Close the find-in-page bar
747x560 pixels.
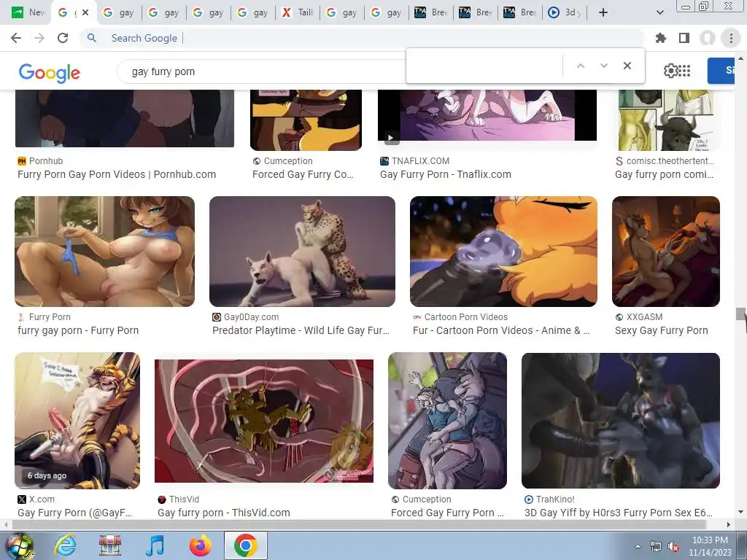tap(627, 66)
